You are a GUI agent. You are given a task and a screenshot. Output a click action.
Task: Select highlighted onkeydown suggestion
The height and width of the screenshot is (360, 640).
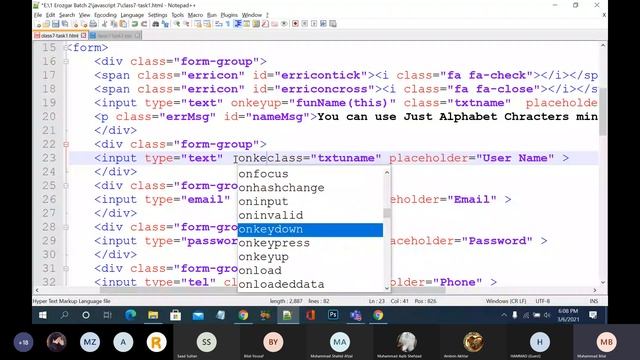(x=310, y=229)
